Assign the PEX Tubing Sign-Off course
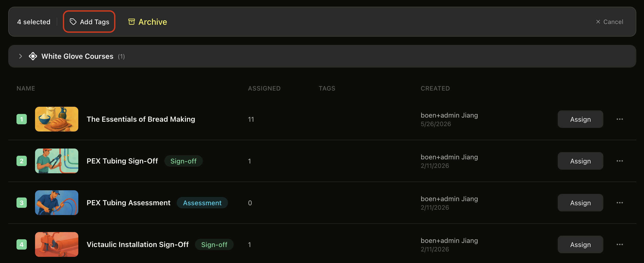 pyautogui.click(x=580, y=161)
